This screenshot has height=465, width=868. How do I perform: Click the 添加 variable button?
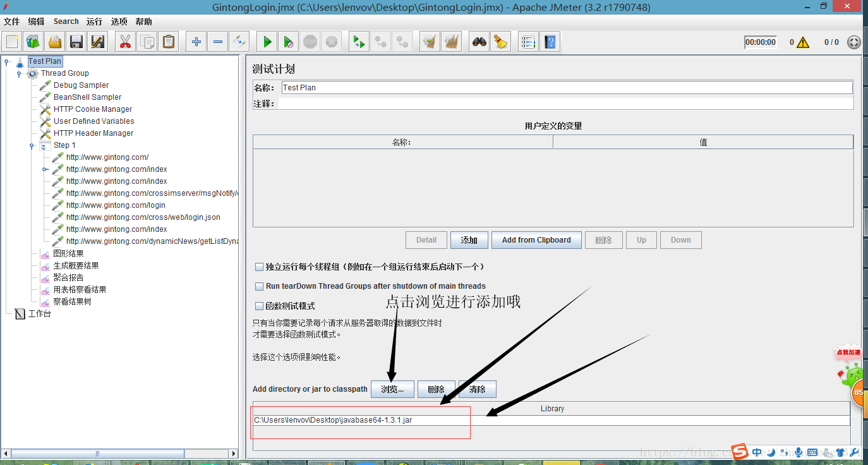coord(469,240)
